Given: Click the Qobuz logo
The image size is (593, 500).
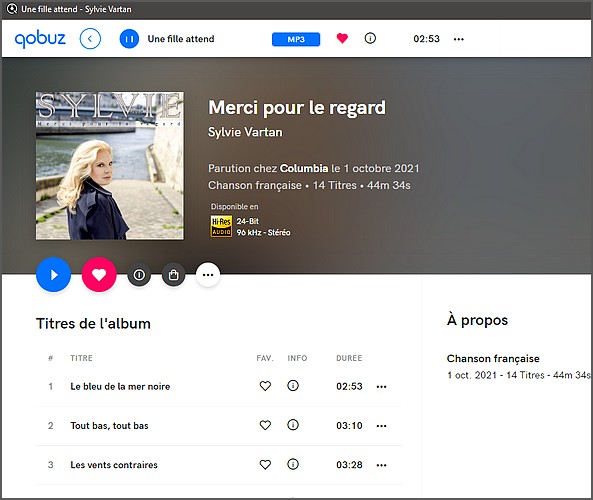Looking at the screenshot, I should pos(40,39).
